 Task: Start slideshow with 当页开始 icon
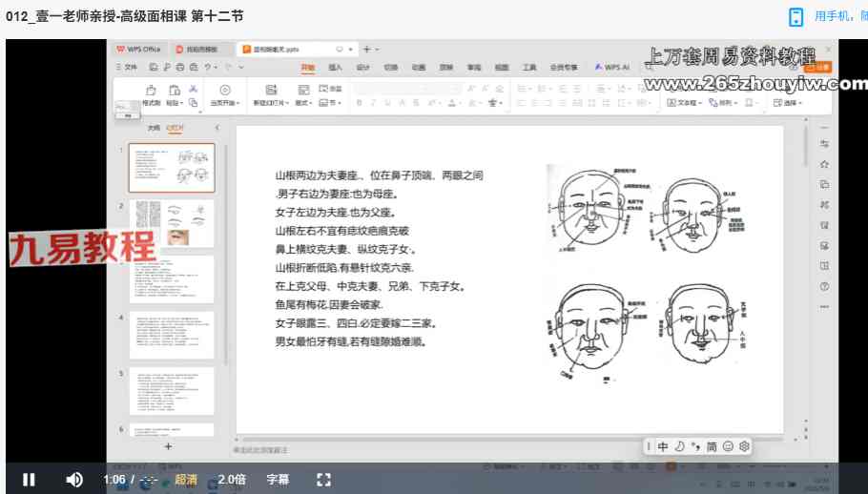(x=224, y=91)
